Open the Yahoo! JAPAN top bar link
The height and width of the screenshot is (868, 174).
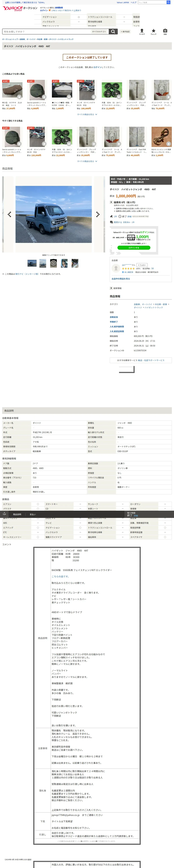click(x=123, y=2)
